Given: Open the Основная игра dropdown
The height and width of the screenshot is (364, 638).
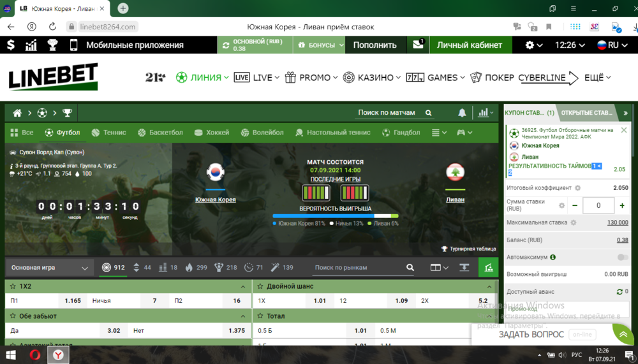Looking at the screenshot, I should [50, 268].
